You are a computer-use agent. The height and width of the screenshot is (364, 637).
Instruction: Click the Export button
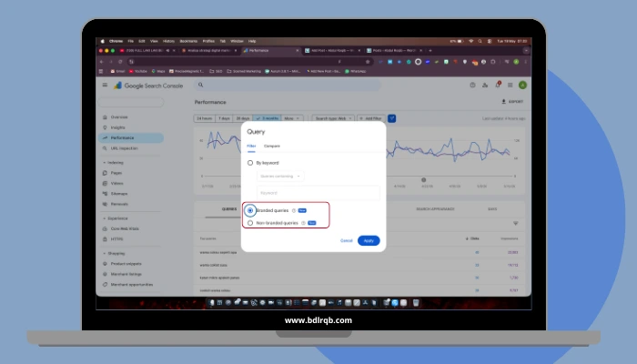pyautogui.click(x=512, y=102)
